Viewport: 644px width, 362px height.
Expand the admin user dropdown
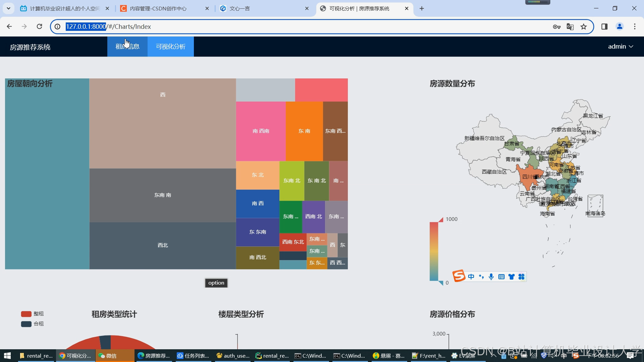[621, 47]
